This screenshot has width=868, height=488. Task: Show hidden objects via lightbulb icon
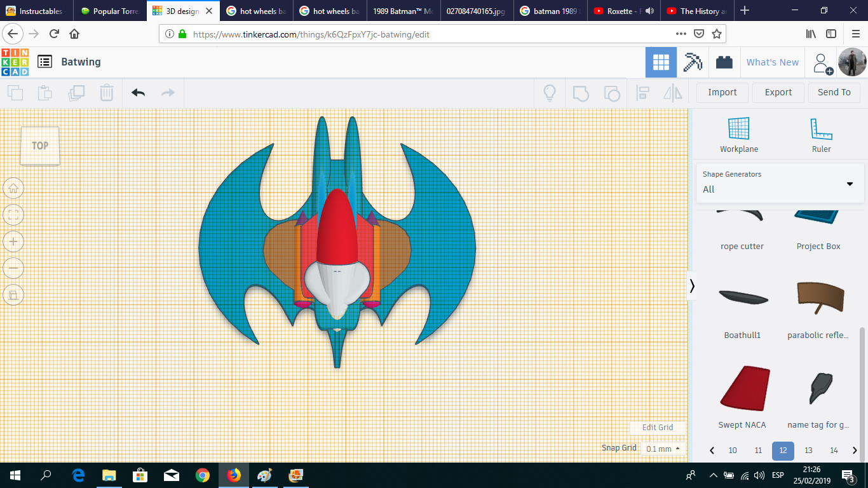click(x=549, y=93)
